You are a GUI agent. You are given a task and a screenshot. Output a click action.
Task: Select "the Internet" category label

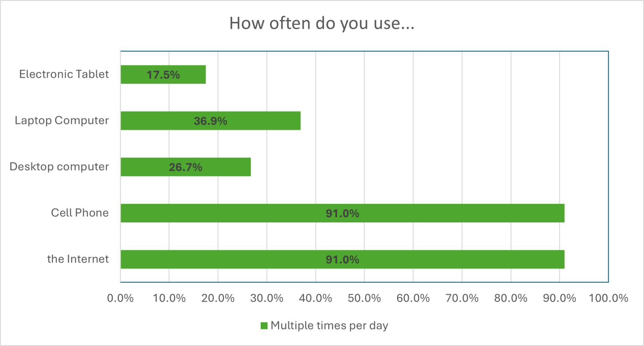coord(78,259)
